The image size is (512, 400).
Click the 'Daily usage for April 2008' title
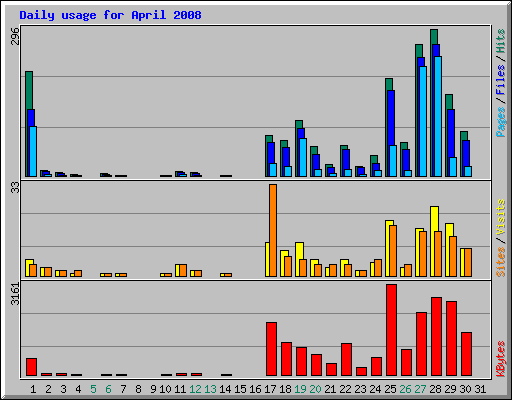[x=110, y=15]
